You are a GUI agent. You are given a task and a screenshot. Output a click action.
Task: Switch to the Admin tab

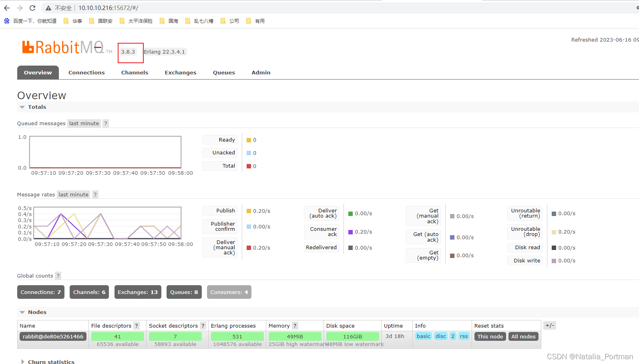pyautogui.click(x=261, y=72)
